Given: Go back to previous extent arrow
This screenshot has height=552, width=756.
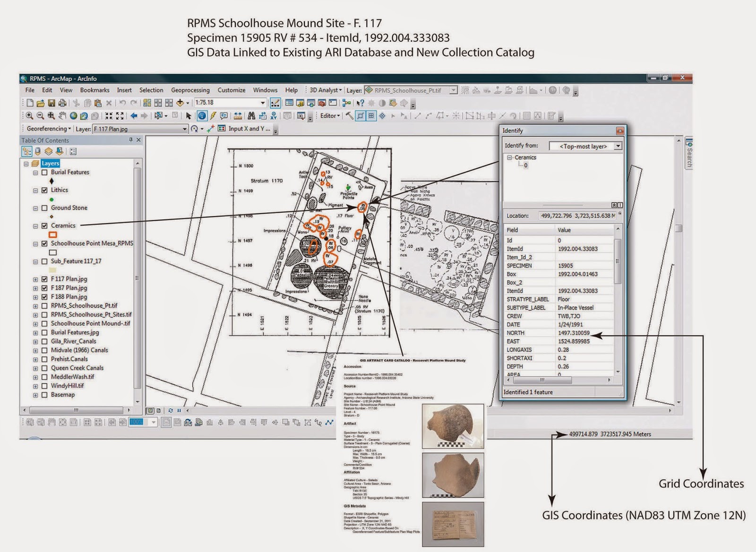Looking at the screenshot, I should [x=134, y=116].
